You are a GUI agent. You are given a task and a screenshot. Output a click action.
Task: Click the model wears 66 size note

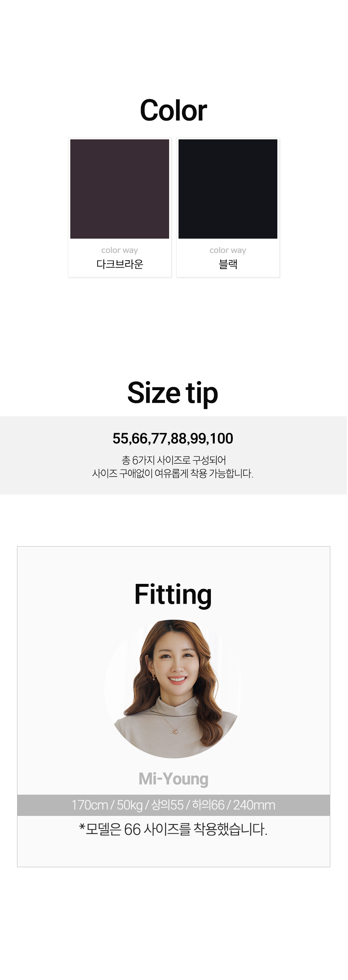[x=173, y=829]
